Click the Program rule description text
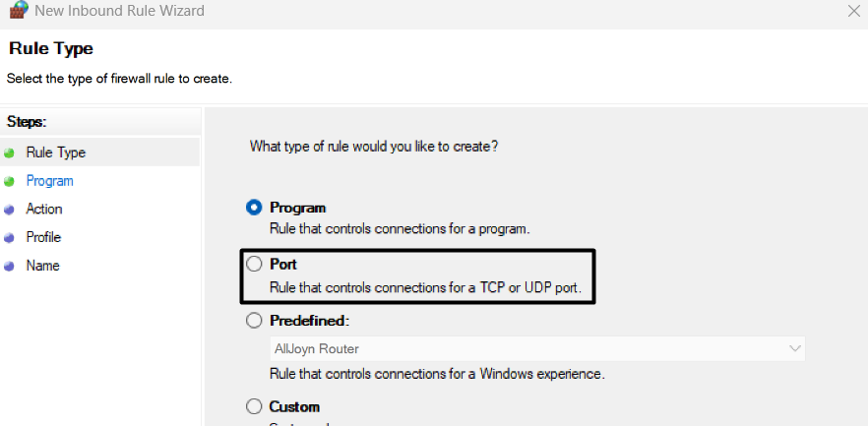The height and width of the screenshot is (426, 868). point(400,228)
